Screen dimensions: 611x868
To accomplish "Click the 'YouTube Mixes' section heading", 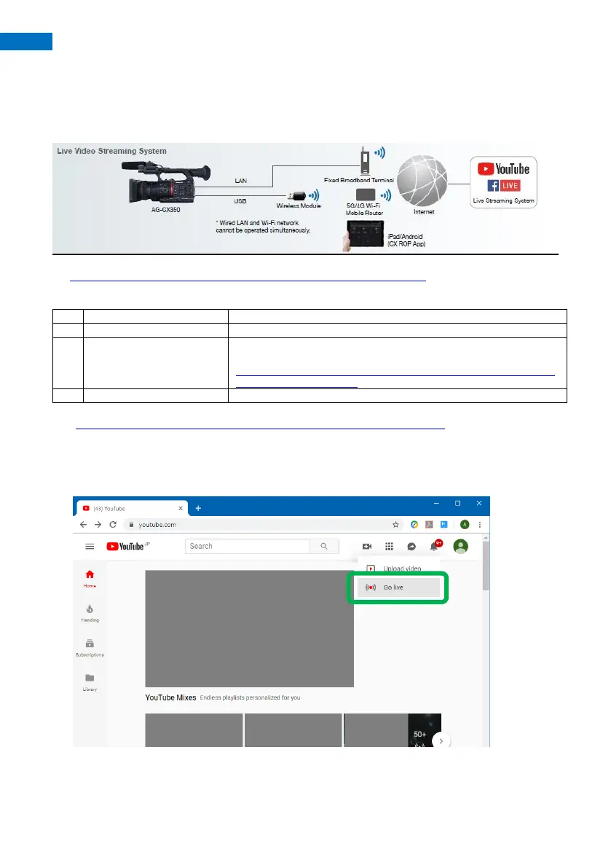I will pyautogui.click(x=170, y=697).
